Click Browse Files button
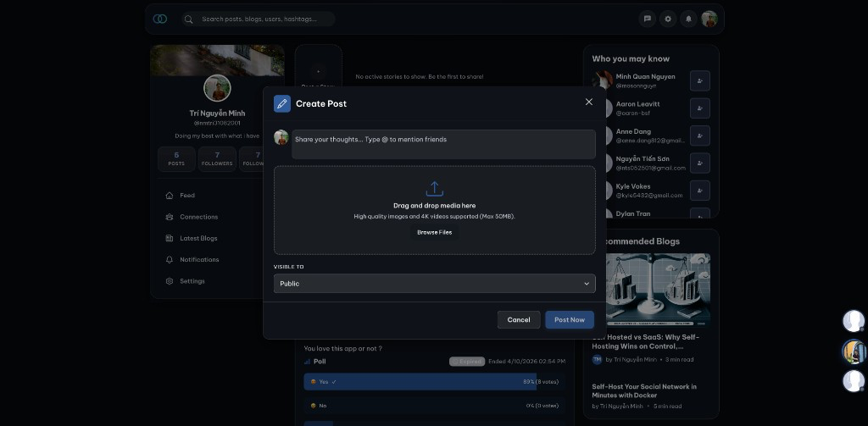This screenshot has height=426, width=868. click(435, 232)
